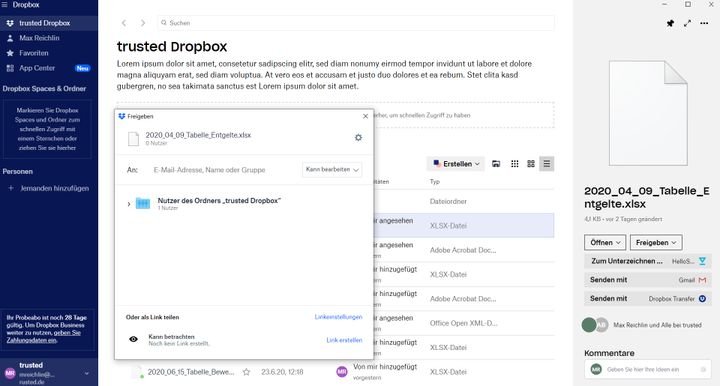Choose Senden mit Gmail
720x386 pixels.
tap(648, 280)
